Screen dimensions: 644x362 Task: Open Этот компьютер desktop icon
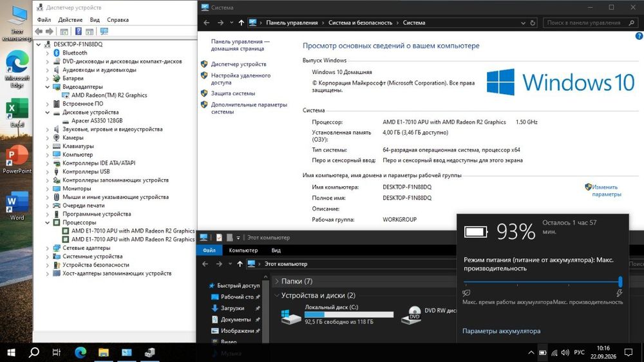[x=17, y=24]
